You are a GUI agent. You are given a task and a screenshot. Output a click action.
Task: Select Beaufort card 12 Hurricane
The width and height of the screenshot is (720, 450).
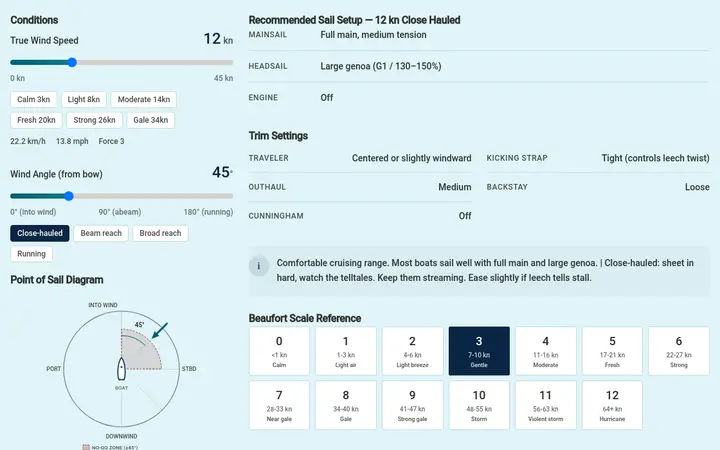[x=612, y=405]
